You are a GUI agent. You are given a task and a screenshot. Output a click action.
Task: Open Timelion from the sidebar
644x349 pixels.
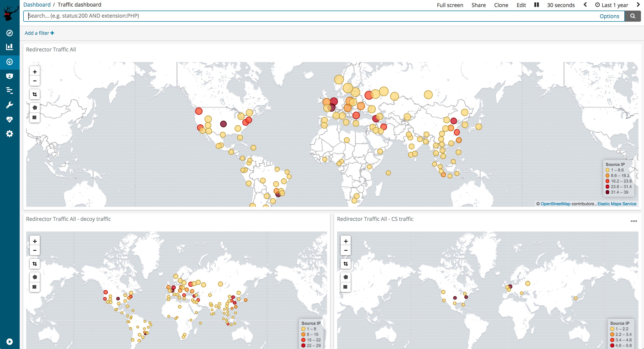click(10, 76)
